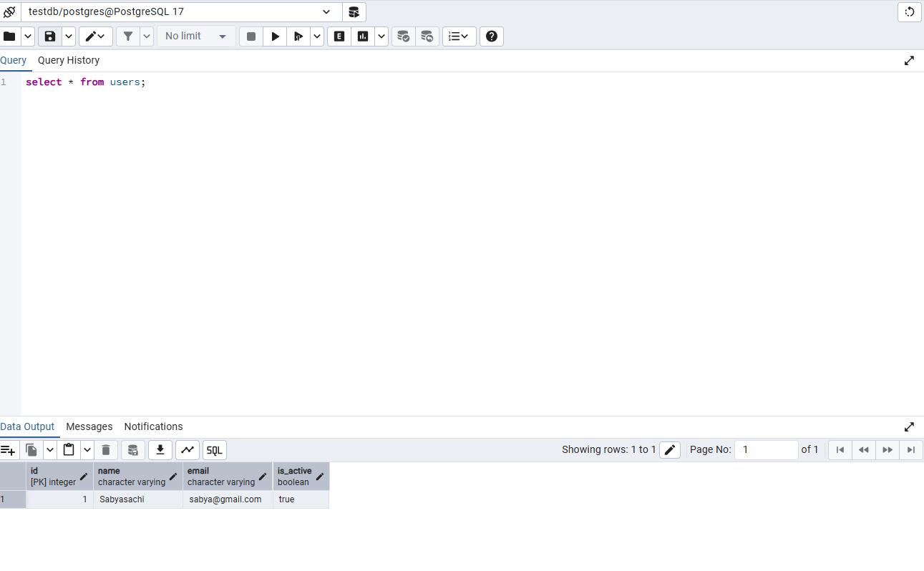Expand the open file options arrow

point(28,36)
